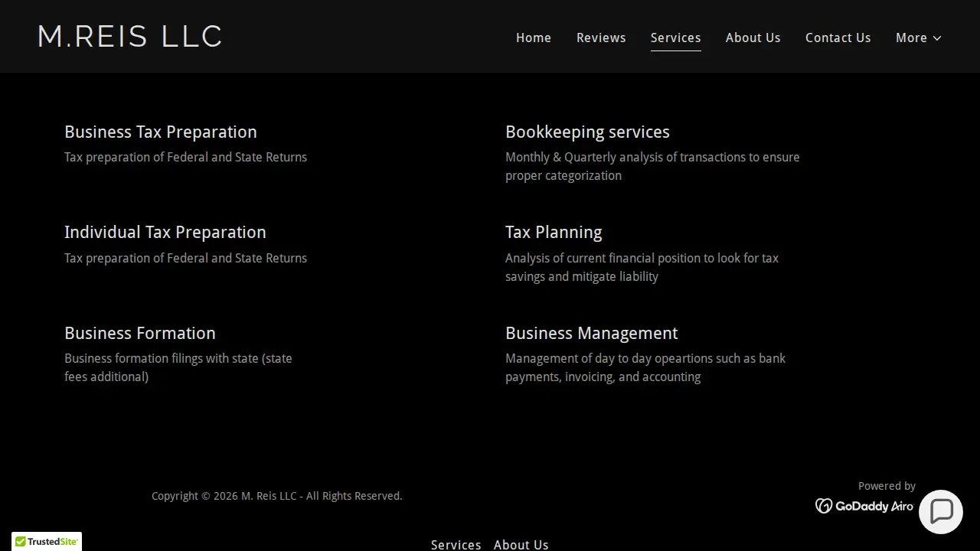Click the TrustedSite certification badge
The image size is (980, 551).
coord(47,541)
